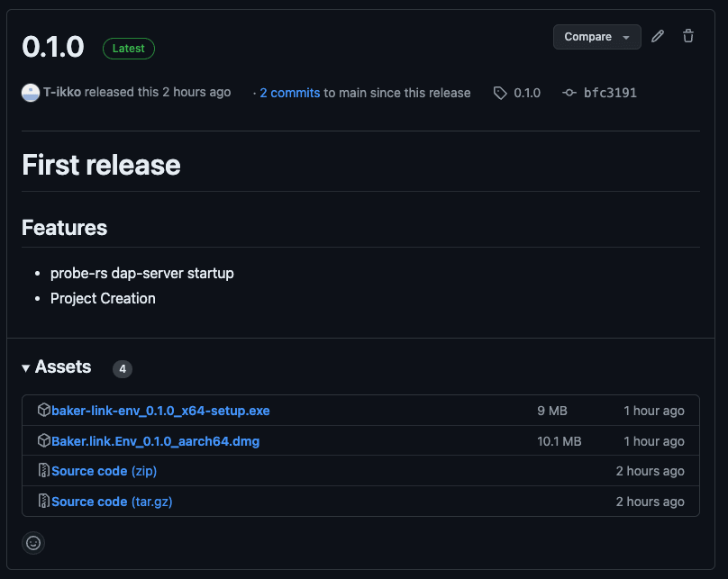Click the package icon before the setup.exe asset
Image resolution: width=728 pixels, height=579 pixels.
click(x=43, y=410)
